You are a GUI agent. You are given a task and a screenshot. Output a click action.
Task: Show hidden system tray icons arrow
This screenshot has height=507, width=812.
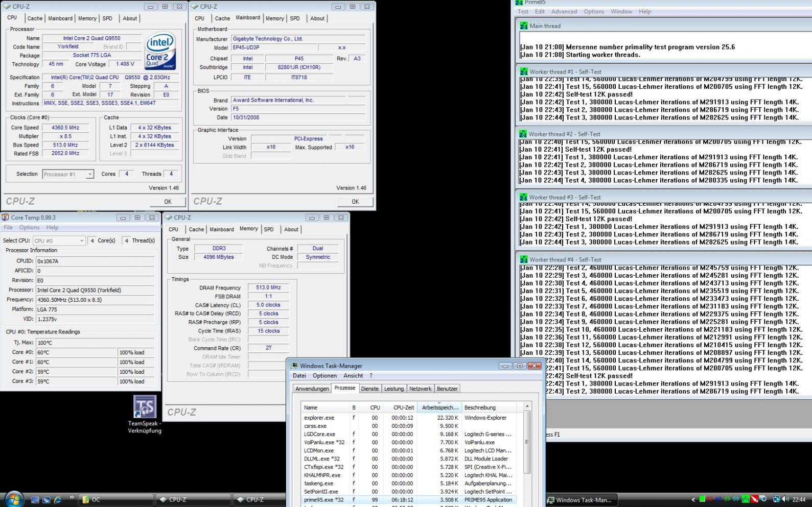click(x=693, y=499)
